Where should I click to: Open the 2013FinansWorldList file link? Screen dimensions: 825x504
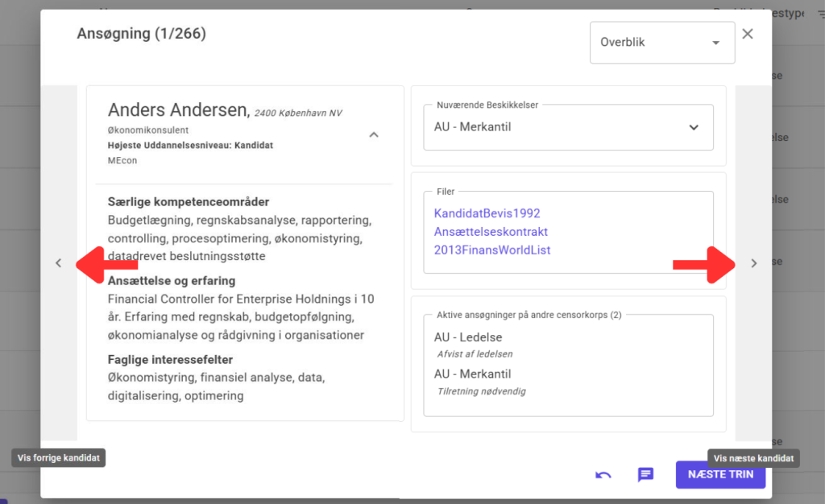(x=492, y=250)
